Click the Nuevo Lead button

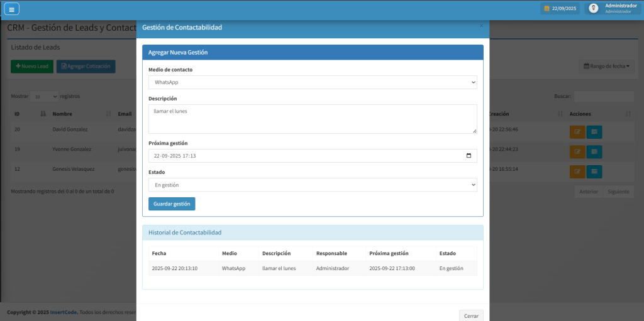tap(32, 67)
